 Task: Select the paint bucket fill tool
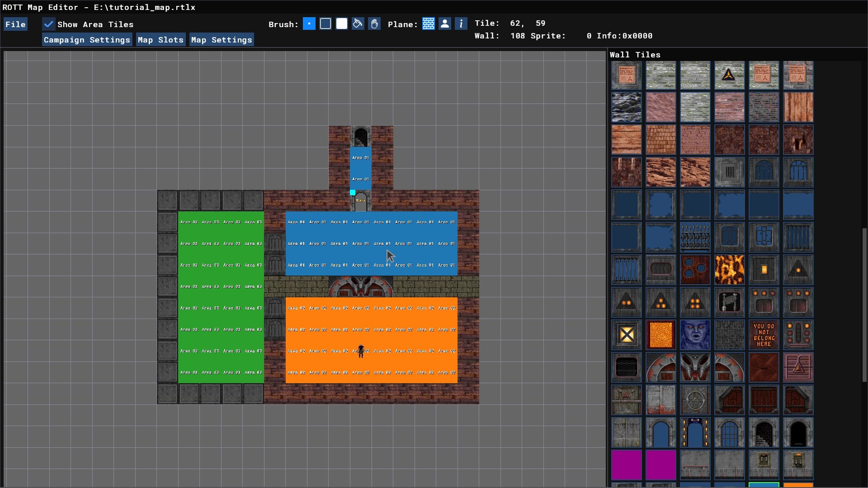(358, 24)
